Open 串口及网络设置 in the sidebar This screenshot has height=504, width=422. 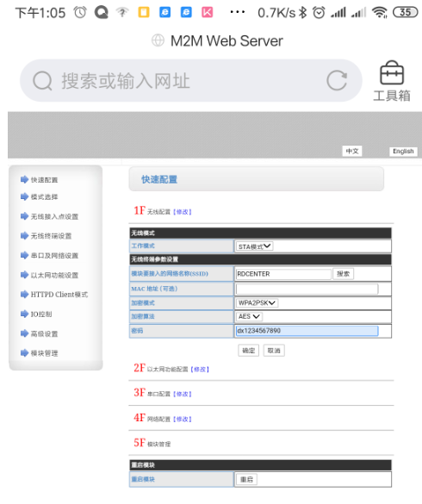pyautogui.click(x=54, y=256)
